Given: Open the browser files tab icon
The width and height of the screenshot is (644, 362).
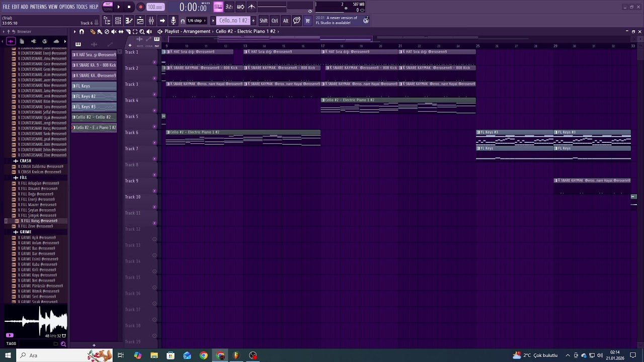Looking at the screenshot, I should [x=22, y=41].
